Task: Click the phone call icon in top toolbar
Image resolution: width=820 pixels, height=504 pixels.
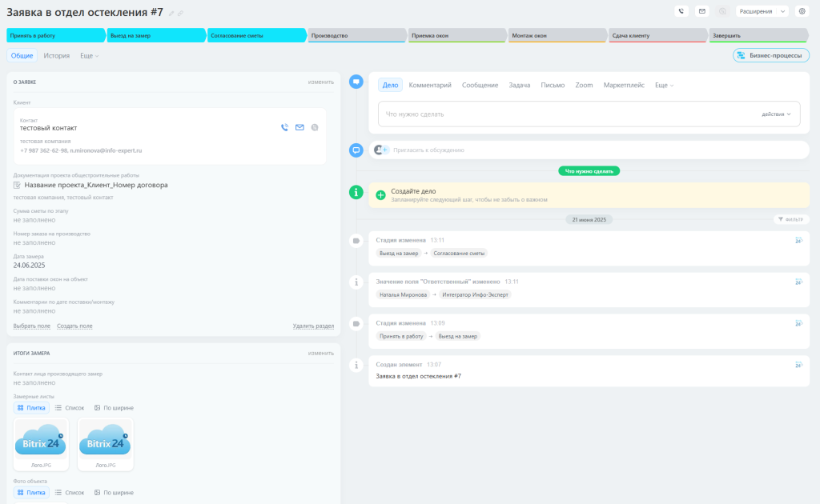Action: pos(681,11)
